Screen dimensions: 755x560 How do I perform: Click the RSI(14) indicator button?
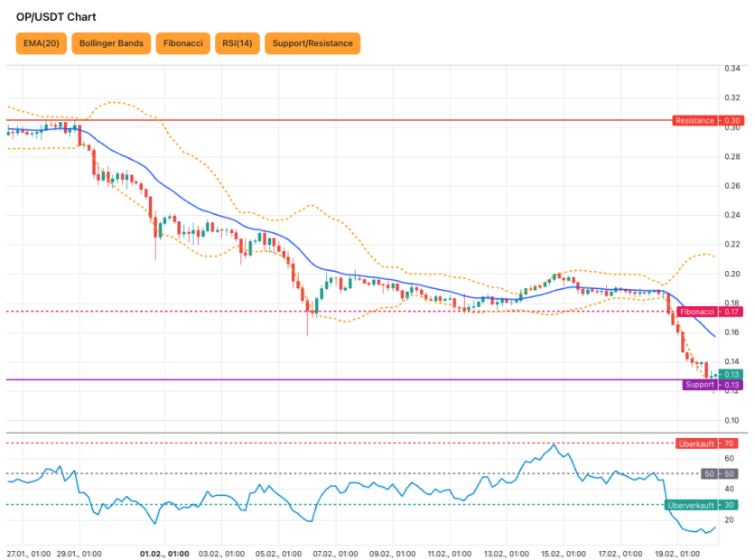coord(237,43)
